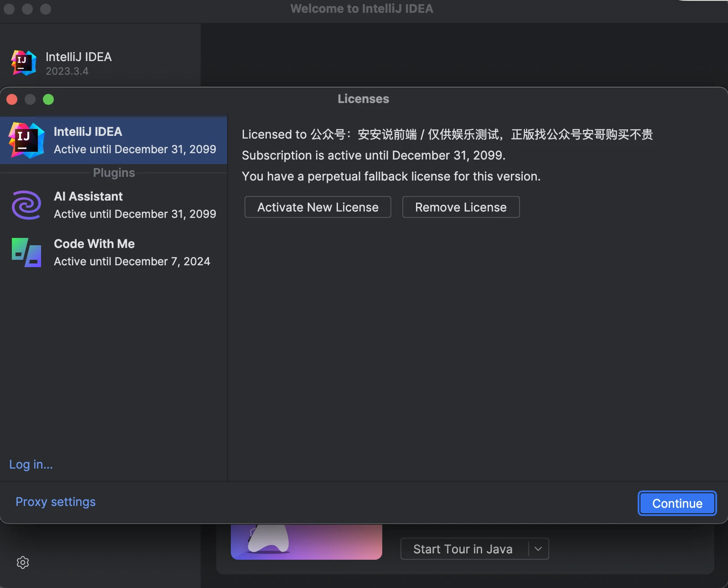Open the Log in... link

click(x=31, y=464)
